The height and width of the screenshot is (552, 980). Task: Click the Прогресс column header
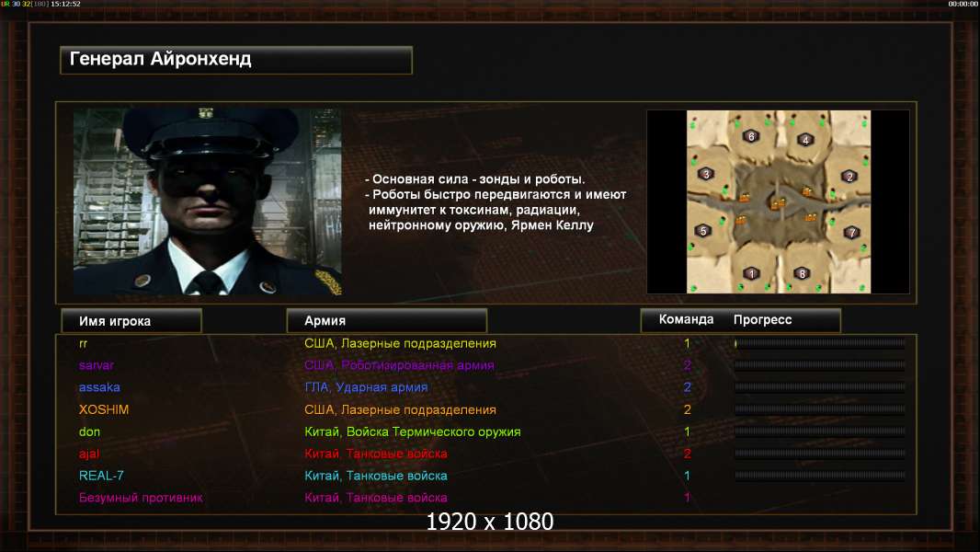[x=762, y=319]
